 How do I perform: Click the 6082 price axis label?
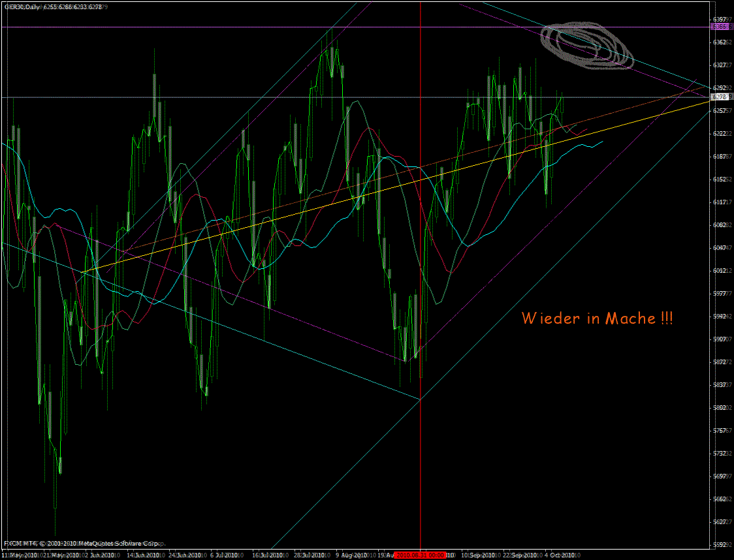[x=721, y=225]
